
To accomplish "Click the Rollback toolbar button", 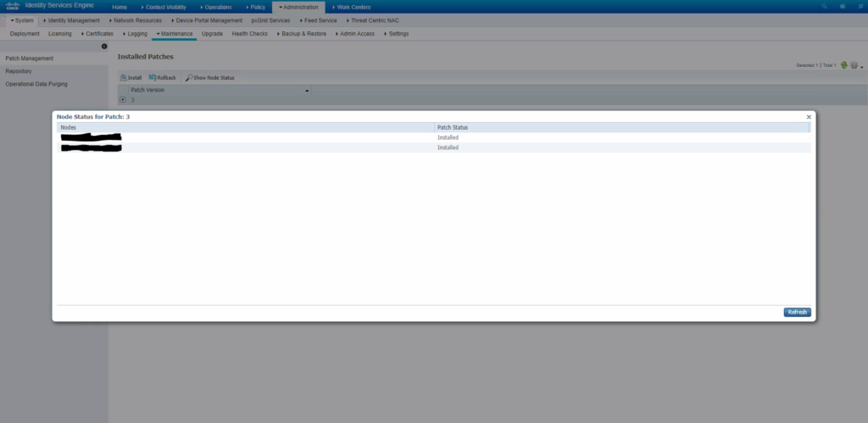I will [163, 77].
